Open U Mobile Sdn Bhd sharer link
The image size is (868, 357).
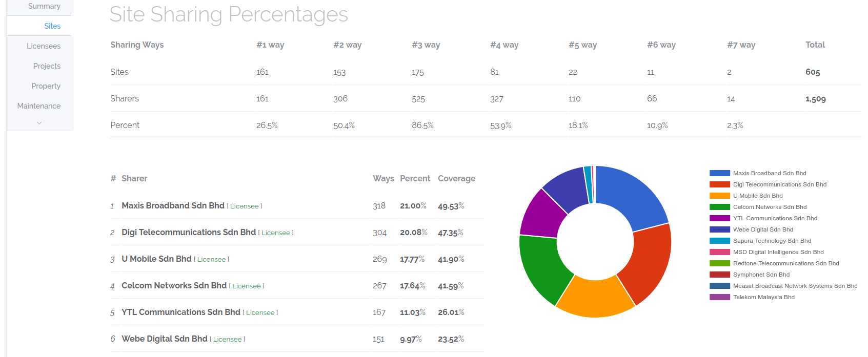point(156,259)
